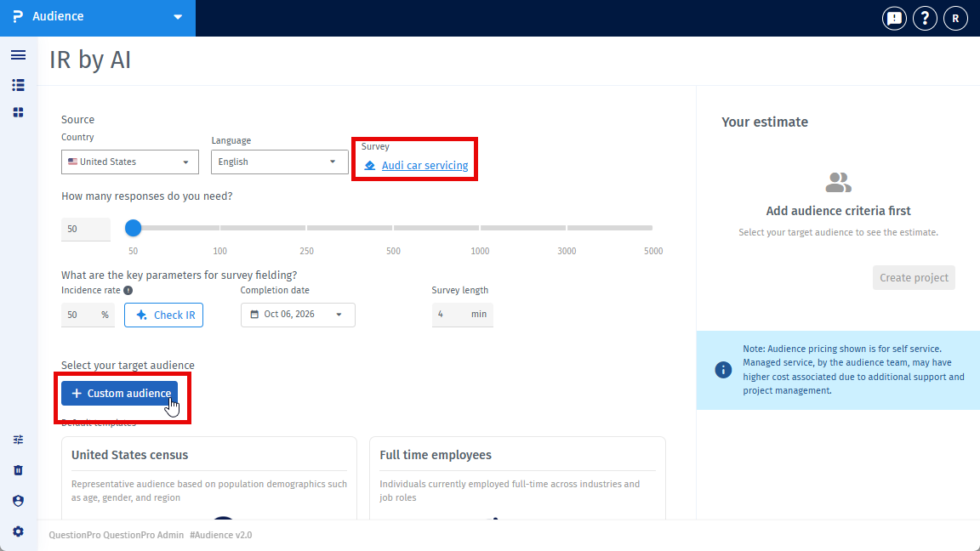Expand the Audience product switcher dropdown
980x551 pixels.
click(178, 17)
